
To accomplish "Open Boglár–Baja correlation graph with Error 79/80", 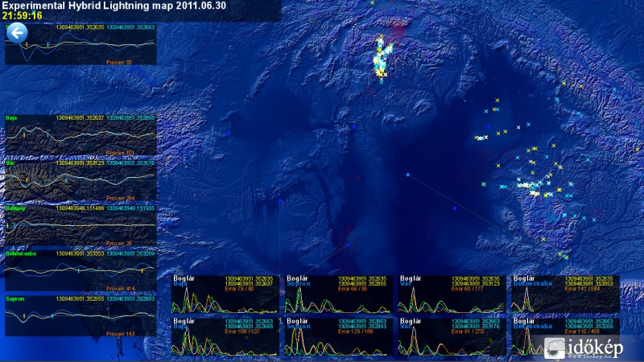I will pos(226,294).
